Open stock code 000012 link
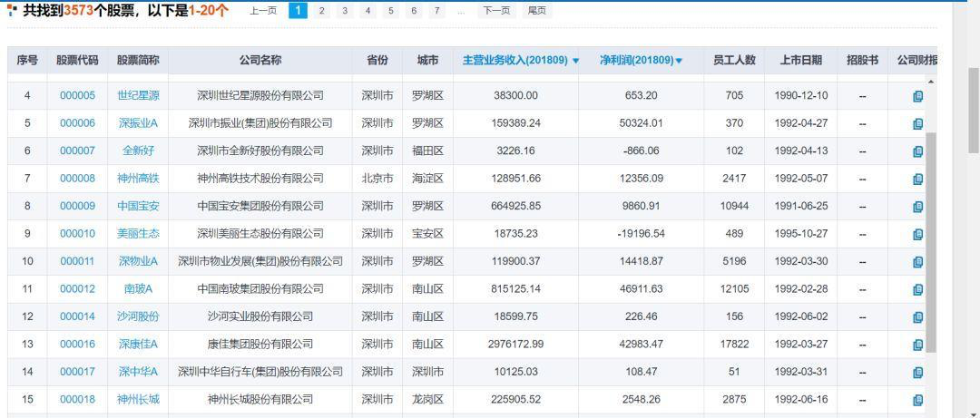The height and width of the screenshot is (418, 980). (77, 288)
